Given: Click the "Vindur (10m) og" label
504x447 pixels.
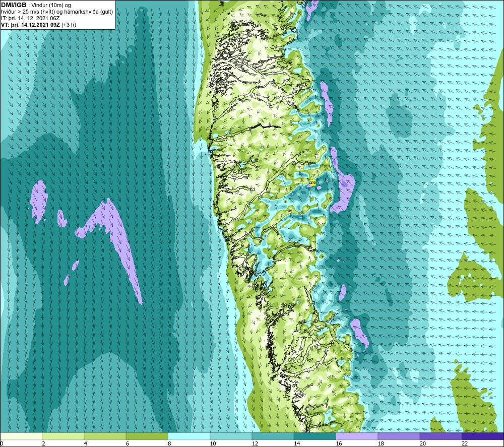Looking at the screenshot, I should coord(52,6).
